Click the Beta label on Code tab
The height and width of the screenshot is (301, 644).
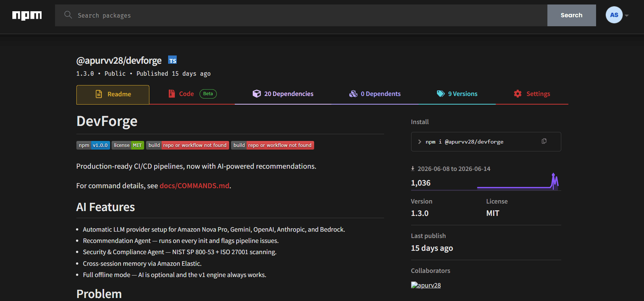(x=208, y=94)
